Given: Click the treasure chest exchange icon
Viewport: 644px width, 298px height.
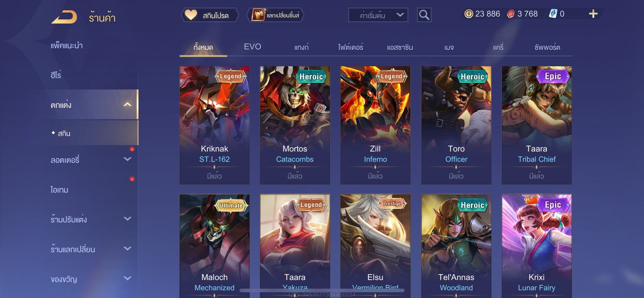Looking at the screenshot, I should point(258,15).
